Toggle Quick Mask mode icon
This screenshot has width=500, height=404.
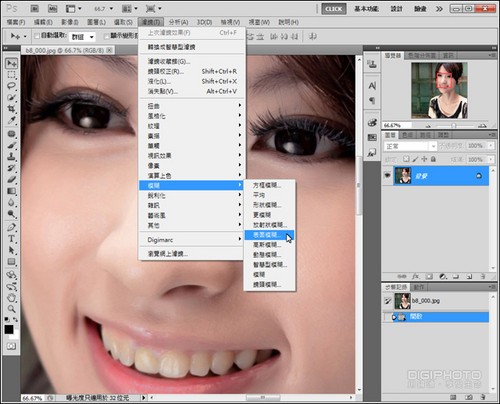click(x=12, y=346)
